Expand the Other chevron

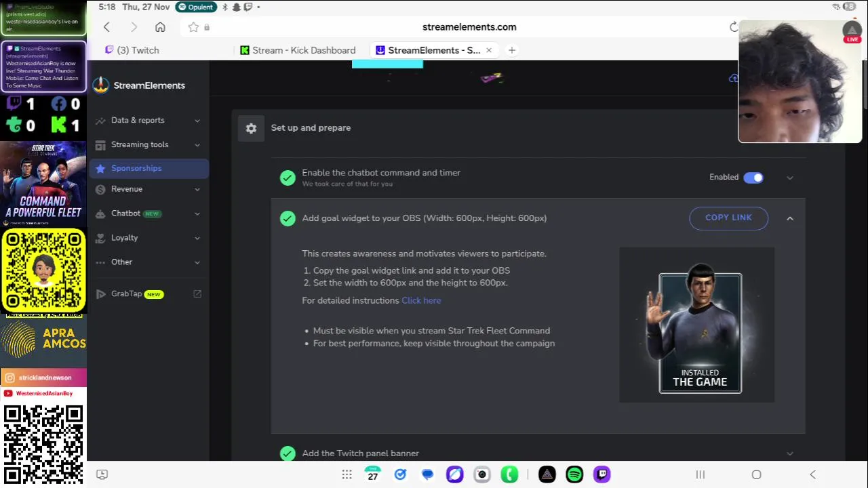pyautogui.click(x=197, y=263)
